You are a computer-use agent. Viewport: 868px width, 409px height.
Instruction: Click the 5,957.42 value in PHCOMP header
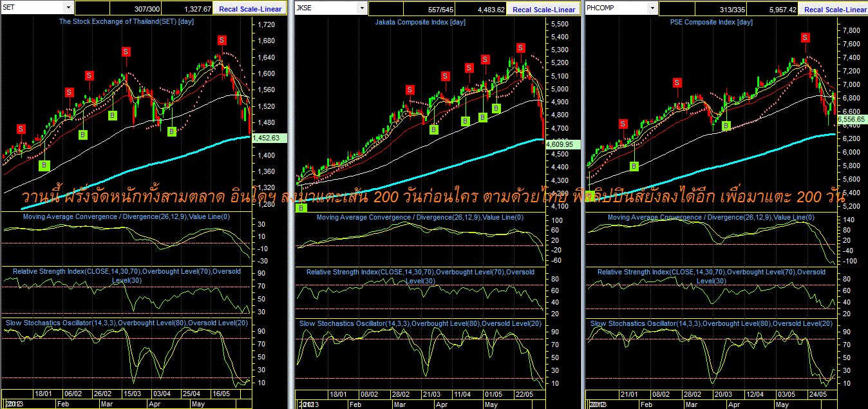click(773, 9)
